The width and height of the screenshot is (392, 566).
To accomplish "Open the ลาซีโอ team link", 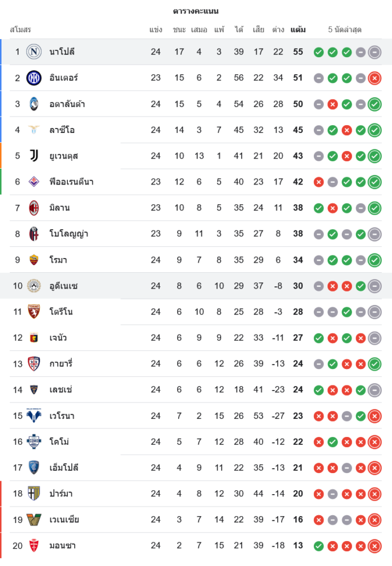I will 62,130.
